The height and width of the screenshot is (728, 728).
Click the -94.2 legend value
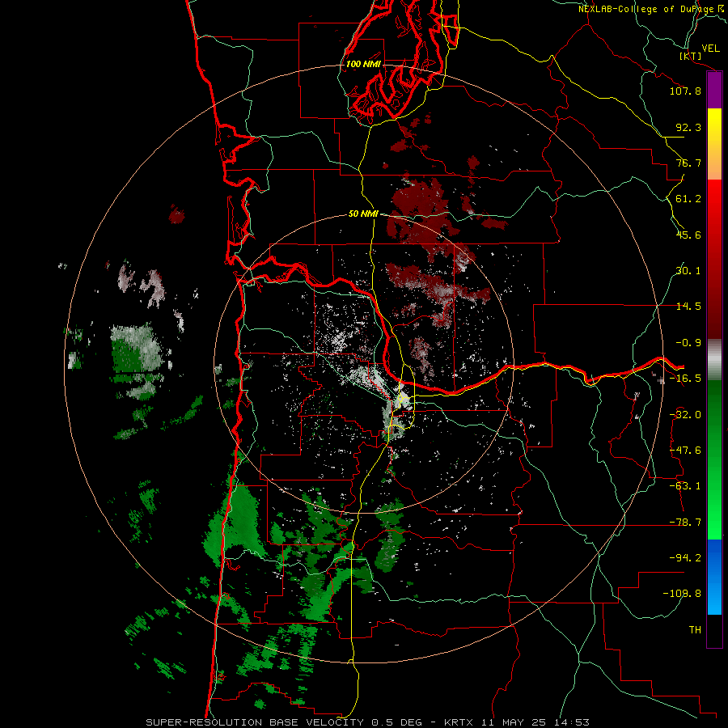pyautogui.click(x=685, y=558)
